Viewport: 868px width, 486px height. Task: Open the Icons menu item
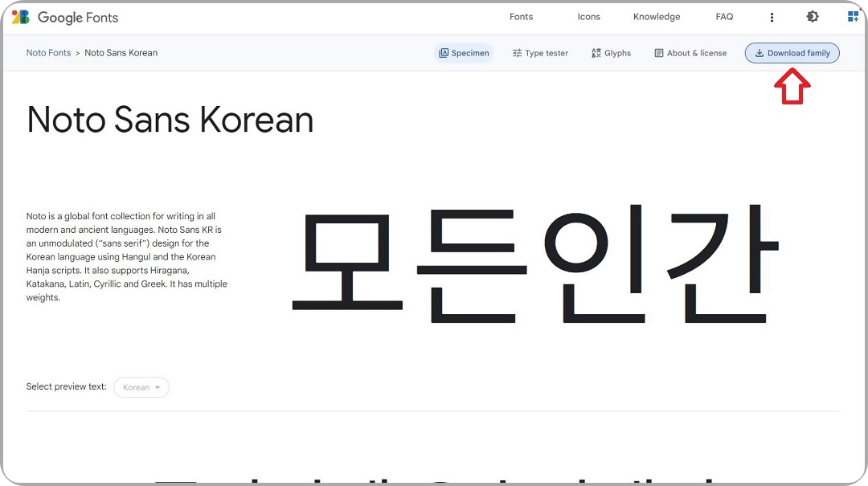[588, 17]
